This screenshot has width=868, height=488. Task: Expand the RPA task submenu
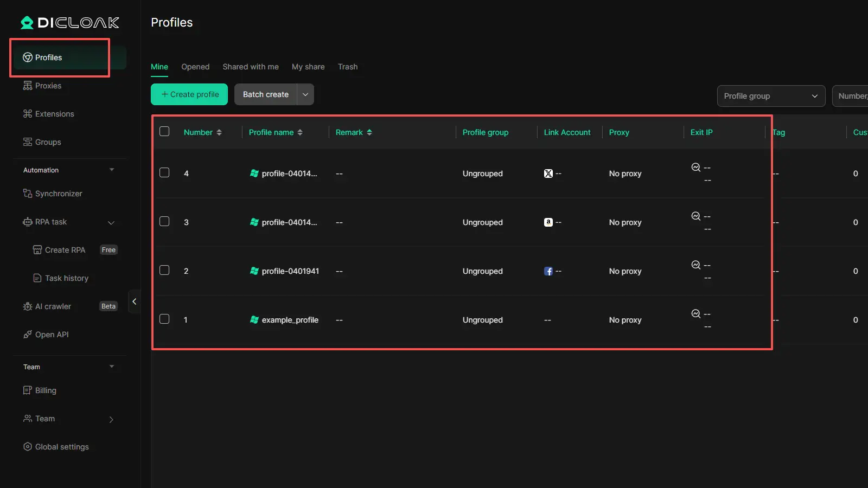tap(111, 222)
